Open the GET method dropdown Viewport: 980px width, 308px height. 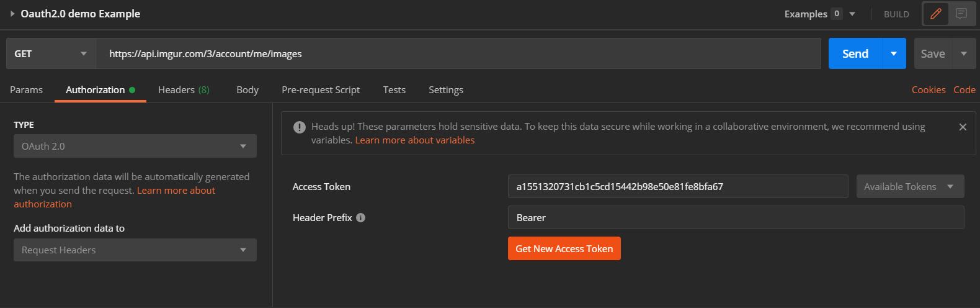51,53
